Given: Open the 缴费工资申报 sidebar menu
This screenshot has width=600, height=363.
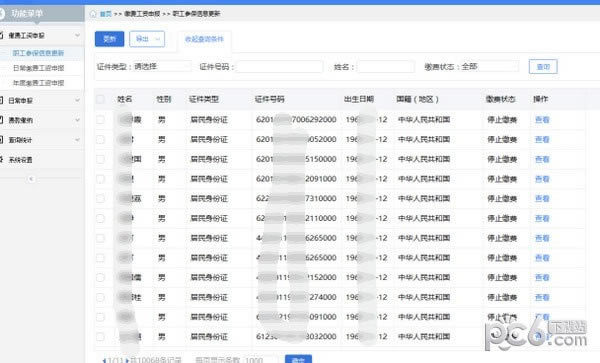Looking at the screenshot, I should (x=26, y=36).
